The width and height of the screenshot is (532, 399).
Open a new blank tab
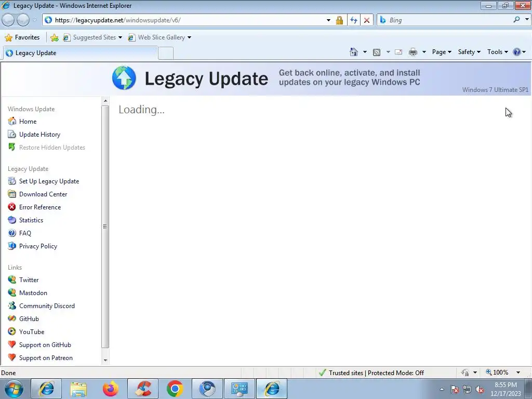tap(166, 54)
